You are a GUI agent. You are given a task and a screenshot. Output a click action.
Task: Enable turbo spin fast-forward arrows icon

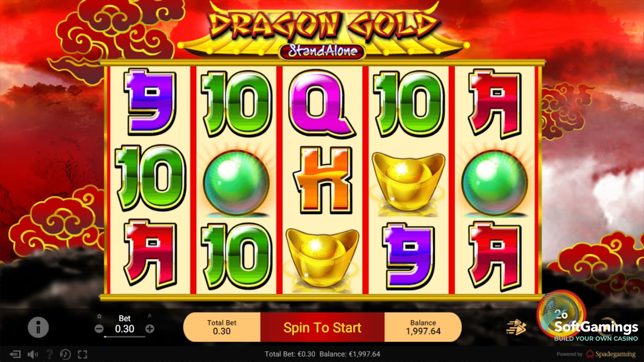coord(516,327)
